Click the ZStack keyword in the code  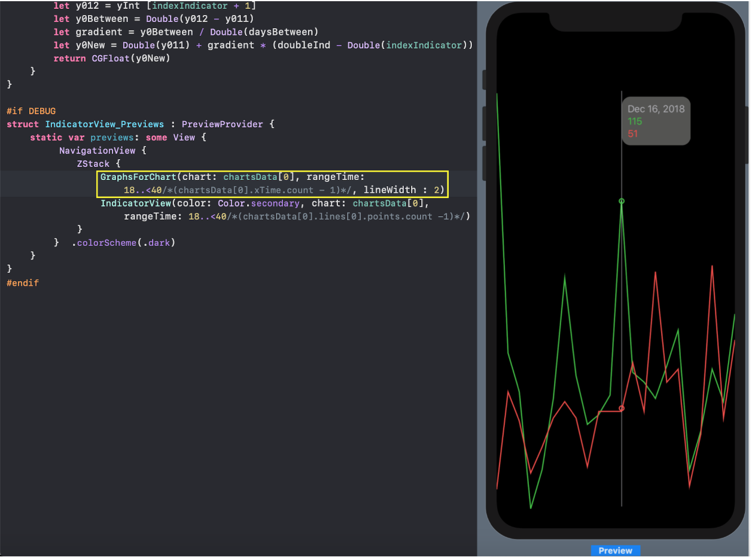(93, 163)
